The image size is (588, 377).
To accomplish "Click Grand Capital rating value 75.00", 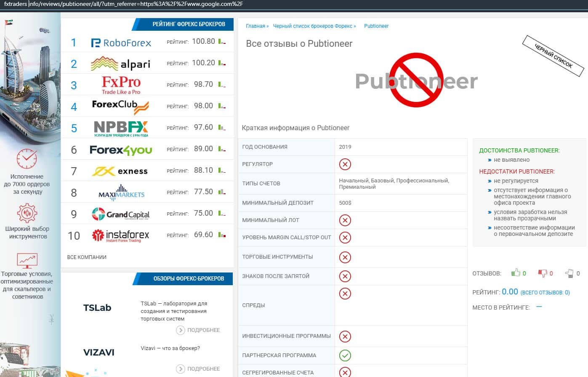I will pyautogui.click(x=204, y=213).
